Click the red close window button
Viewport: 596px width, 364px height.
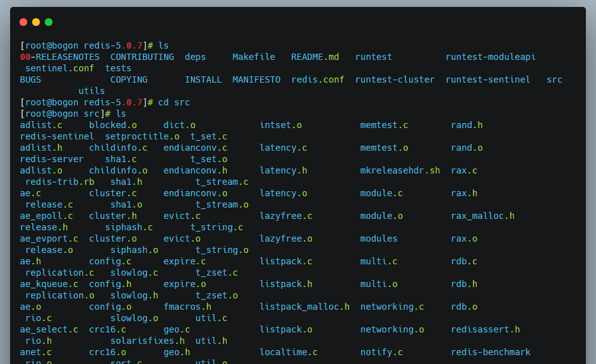(x=23, y=22)
